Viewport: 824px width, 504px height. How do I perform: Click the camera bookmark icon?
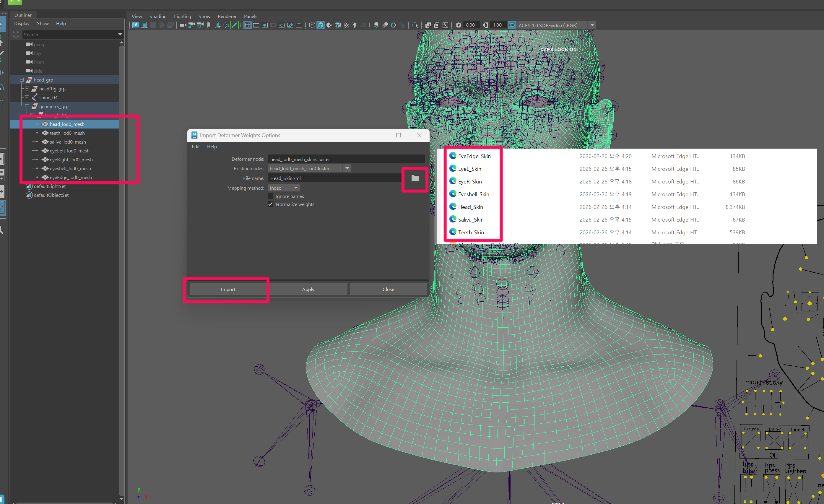(x=209, y=25)
